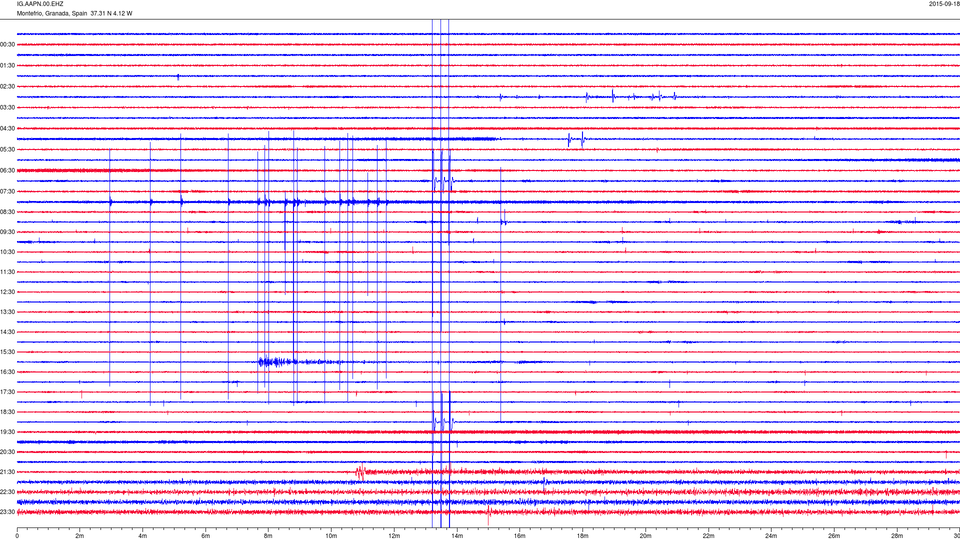This screenshot has width=960, height=540.
Task: Pick the 11:30 row label
Action: click(x=7, y=272)
